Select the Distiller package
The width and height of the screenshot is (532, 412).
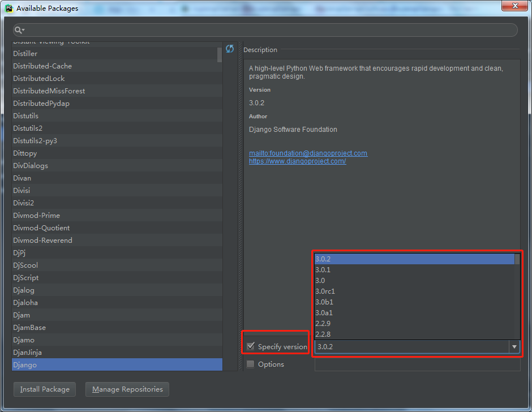[x=117, y=54]
